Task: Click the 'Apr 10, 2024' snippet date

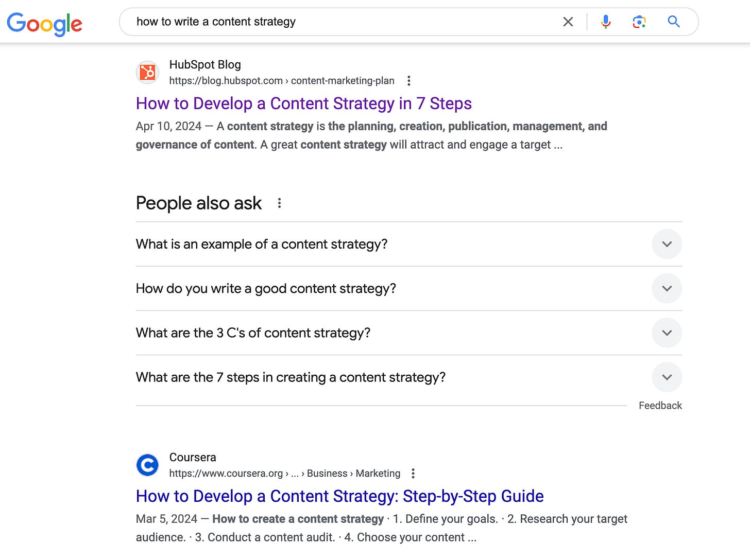Action: click(x=168, y=126)
